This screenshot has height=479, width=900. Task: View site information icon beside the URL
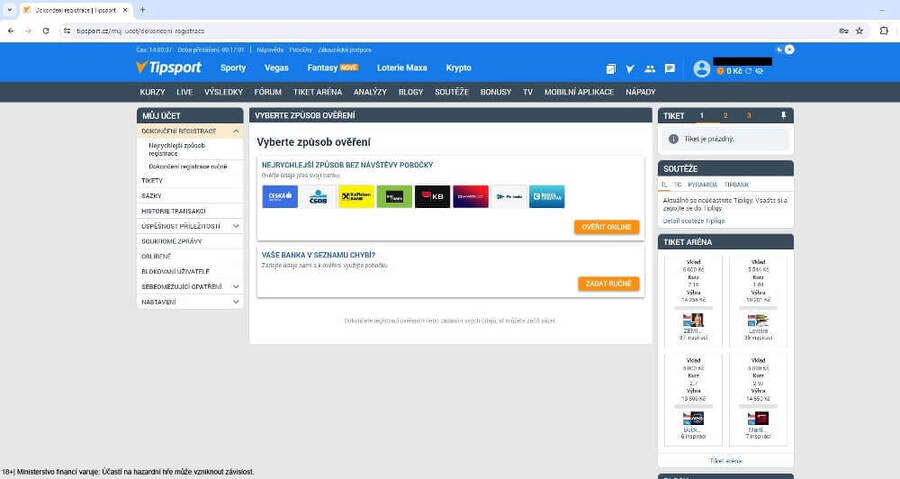pos(67,31)
